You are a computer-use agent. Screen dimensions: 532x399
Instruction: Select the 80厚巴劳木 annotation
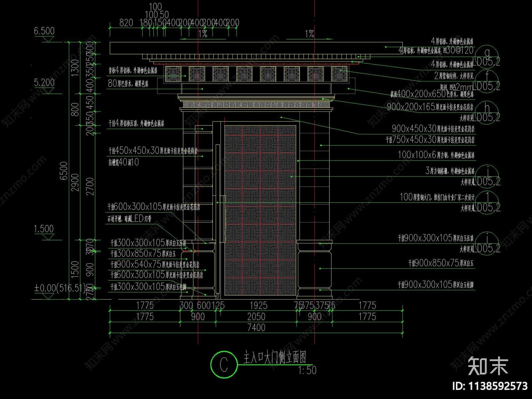128,83
